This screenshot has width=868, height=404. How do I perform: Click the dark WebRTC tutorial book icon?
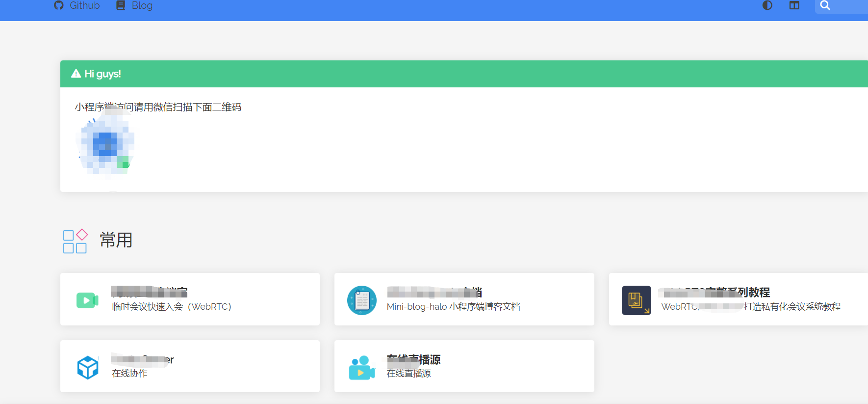point(636,300)
